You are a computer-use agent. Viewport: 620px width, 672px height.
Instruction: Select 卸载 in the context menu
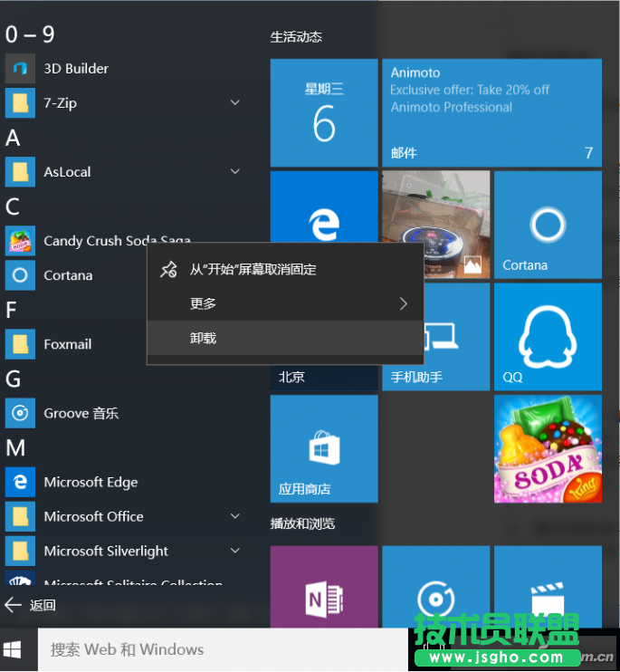pos(204,338)
